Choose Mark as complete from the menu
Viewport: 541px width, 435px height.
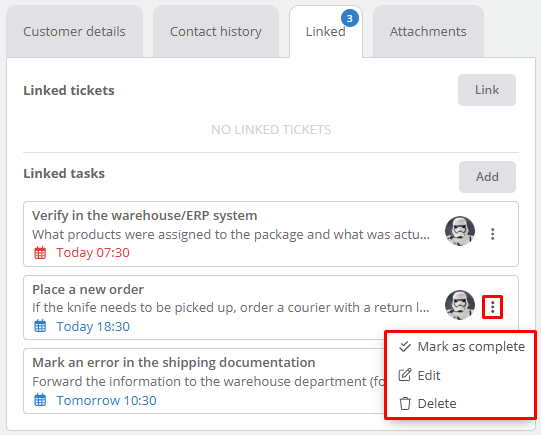461,347
